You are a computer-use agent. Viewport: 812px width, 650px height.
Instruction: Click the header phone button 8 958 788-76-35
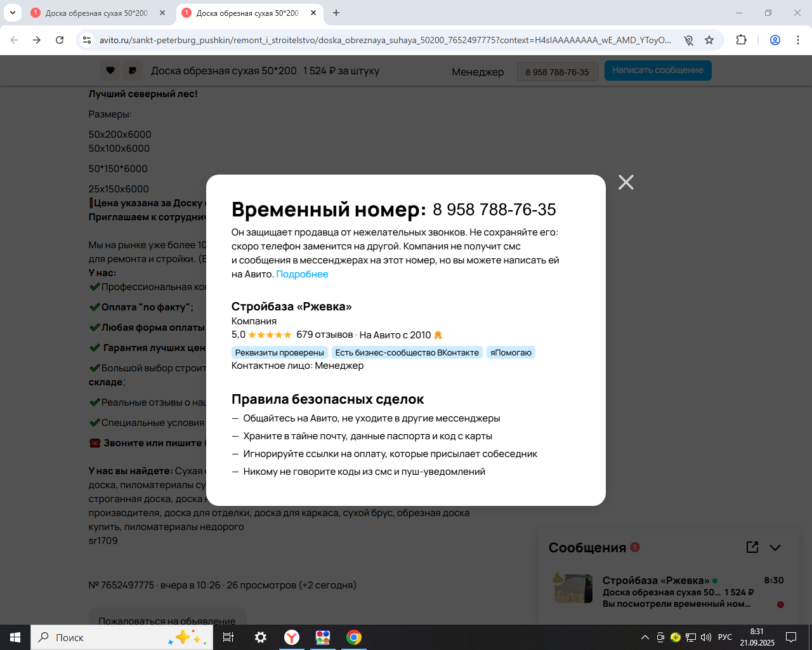point(557,72)
